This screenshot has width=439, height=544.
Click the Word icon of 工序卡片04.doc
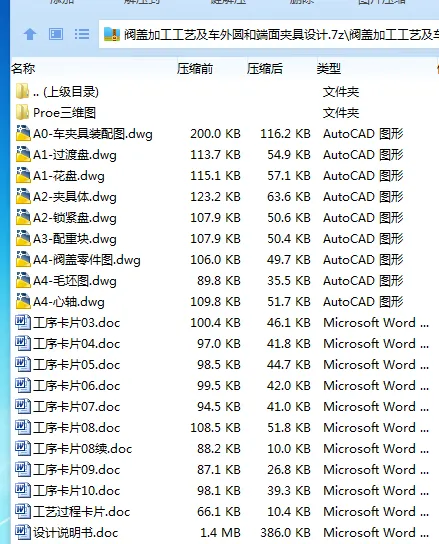(x=23, y=343)
